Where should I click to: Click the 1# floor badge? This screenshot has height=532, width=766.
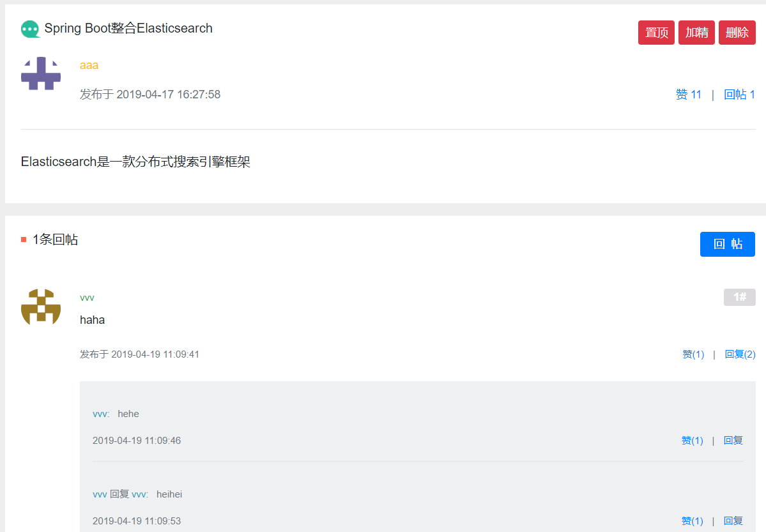[740, 297]
